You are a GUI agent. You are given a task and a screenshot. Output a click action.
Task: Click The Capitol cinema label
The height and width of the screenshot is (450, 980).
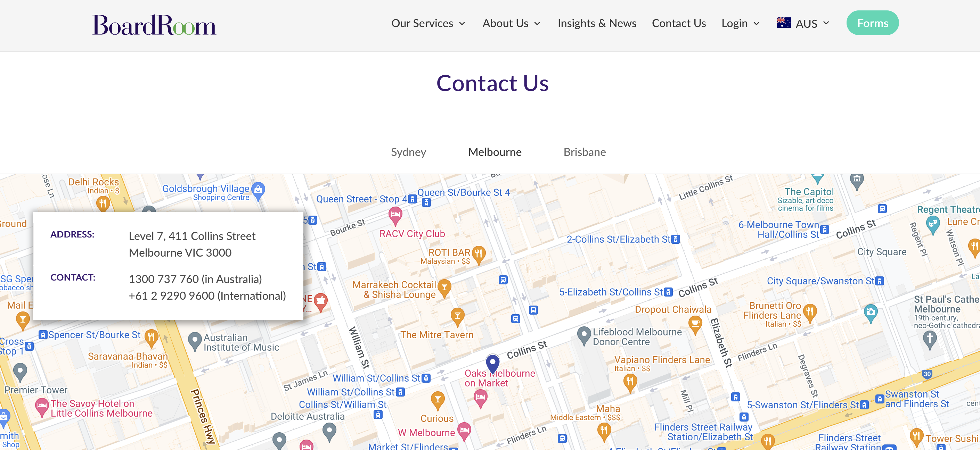(809, 192)
